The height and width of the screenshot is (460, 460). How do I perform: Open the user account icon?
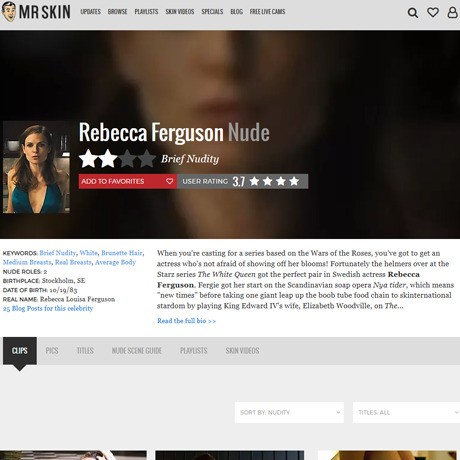point(452,12)
